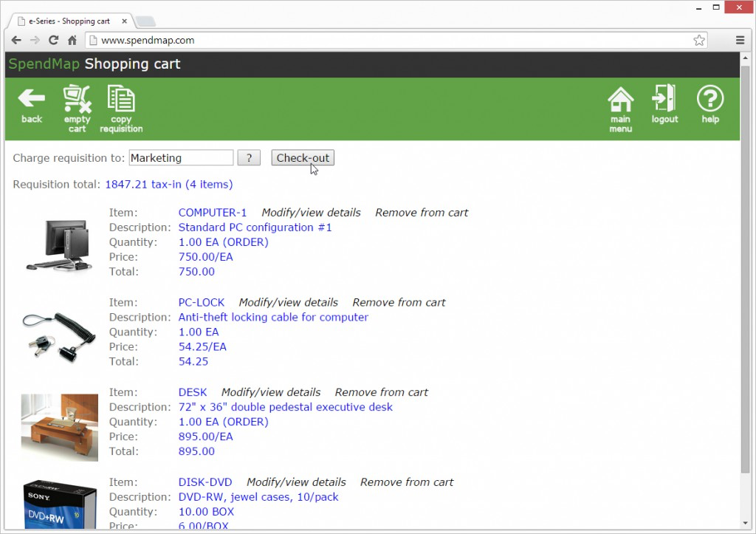
Task: Minimize the browser window
Action: 698,7
